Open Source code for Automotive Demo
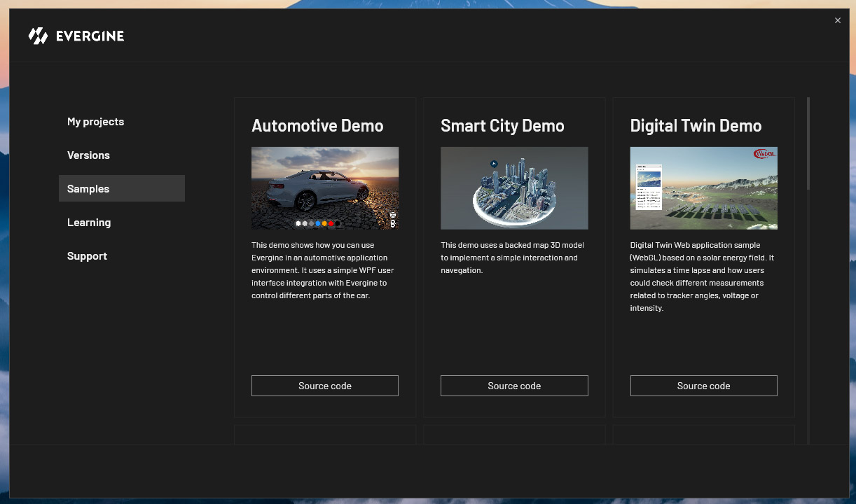Image resolution: width=856 pixels, height=504 pixels. coord(324,386)
